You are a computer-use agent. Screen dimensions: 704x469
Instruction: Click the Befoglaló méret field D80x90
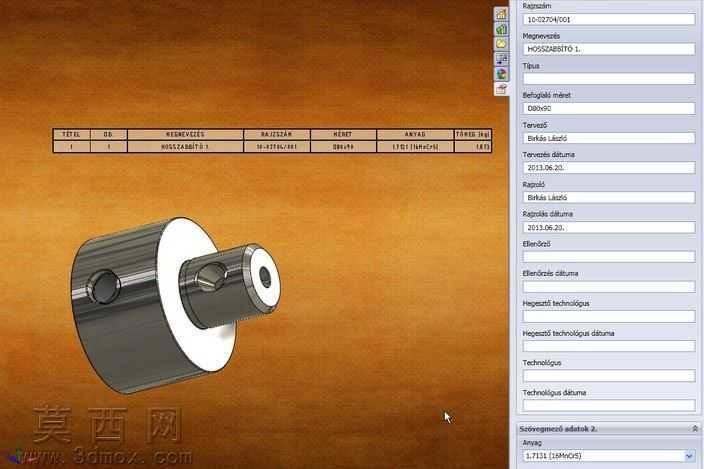click(609, 108)
